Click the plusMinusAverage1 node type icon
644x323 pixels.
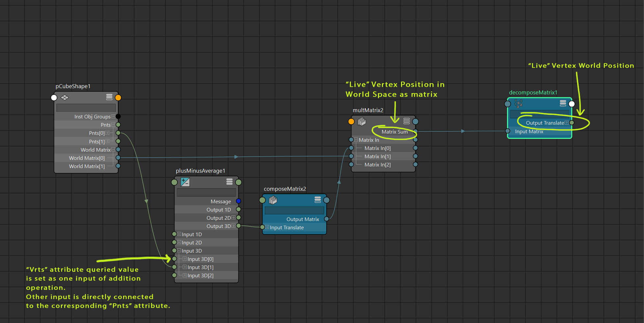click(185, 182)
